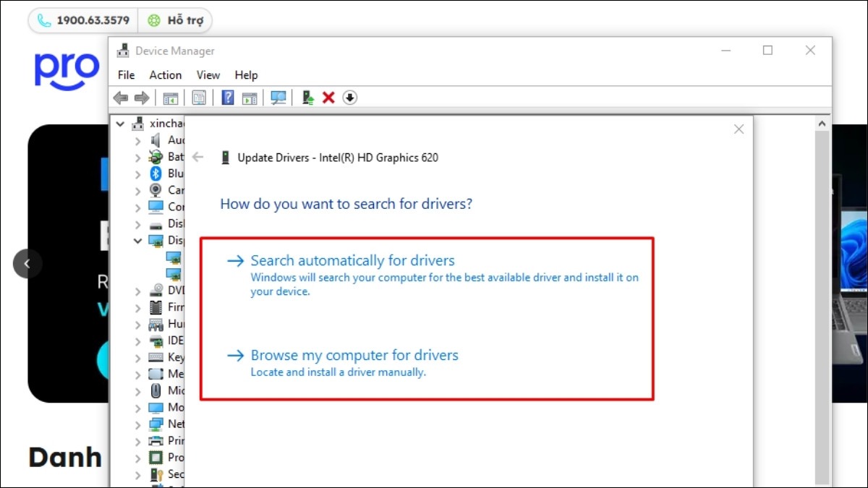
Task: Expand the Network adapters node
Action: click(137, 424)
